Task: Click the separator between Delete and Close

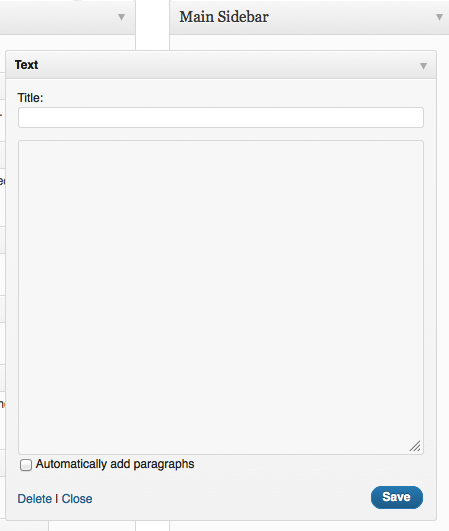Action: tap(57, 499)
